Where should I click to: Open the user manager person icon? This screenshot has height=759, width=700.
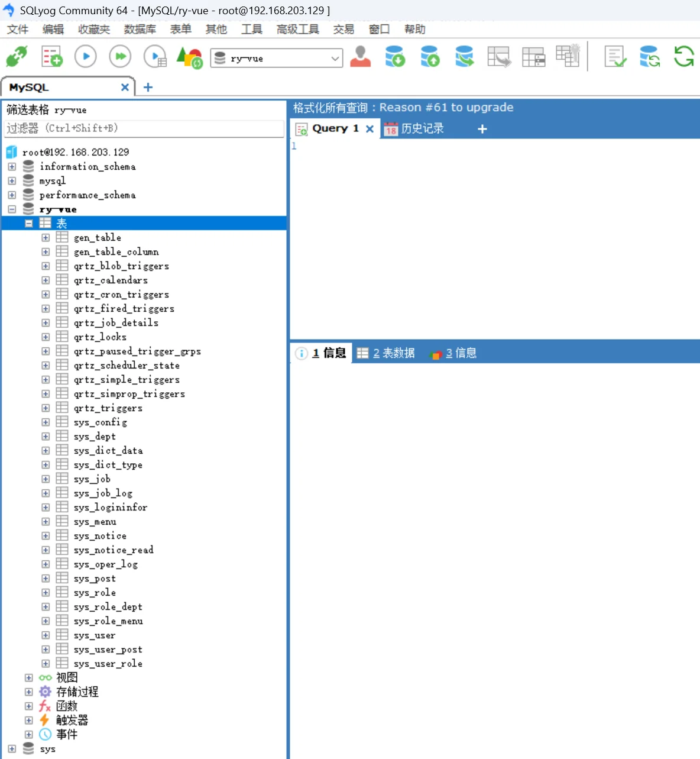pos(360,56)
